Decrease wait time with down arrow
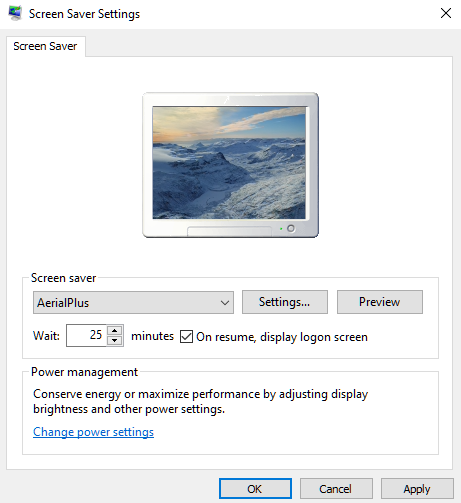Viewport: 461px width, 503px height. pos(115,341)
